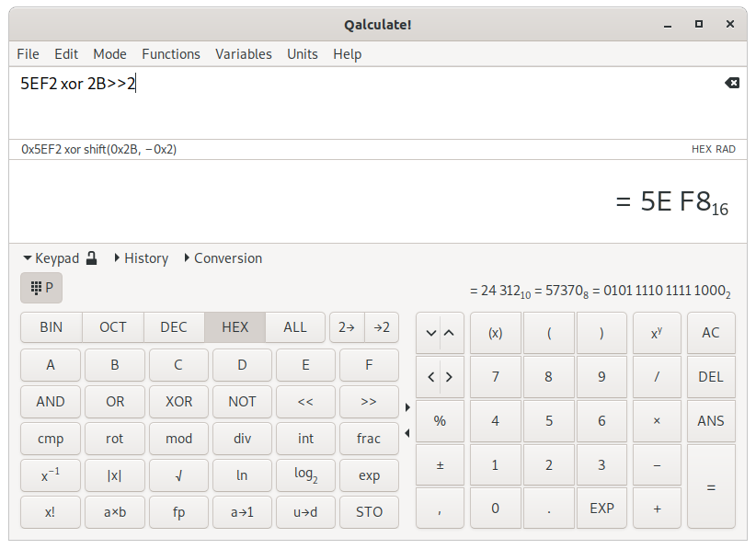Open the Mode menu

109,53
